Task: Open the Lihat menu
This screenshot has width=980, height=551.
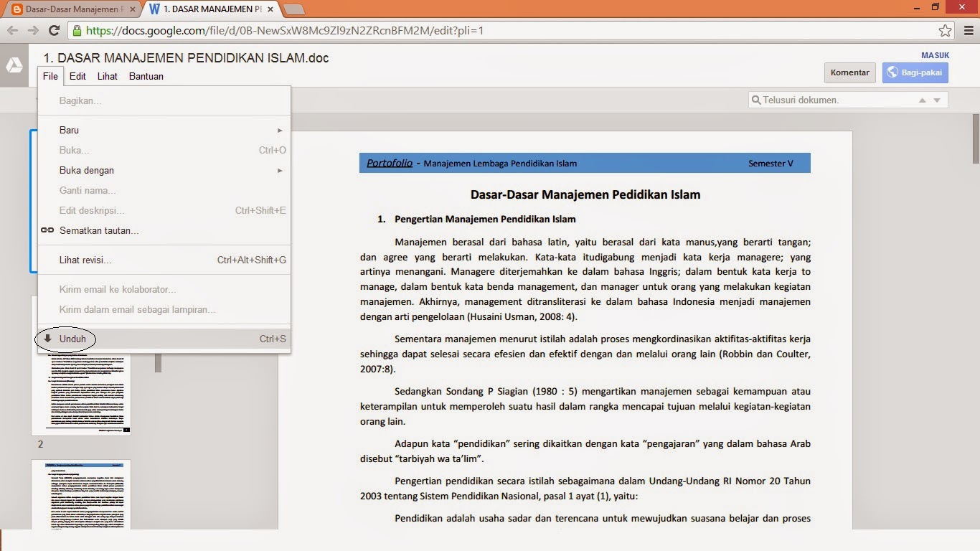Action: coord(108,76)
